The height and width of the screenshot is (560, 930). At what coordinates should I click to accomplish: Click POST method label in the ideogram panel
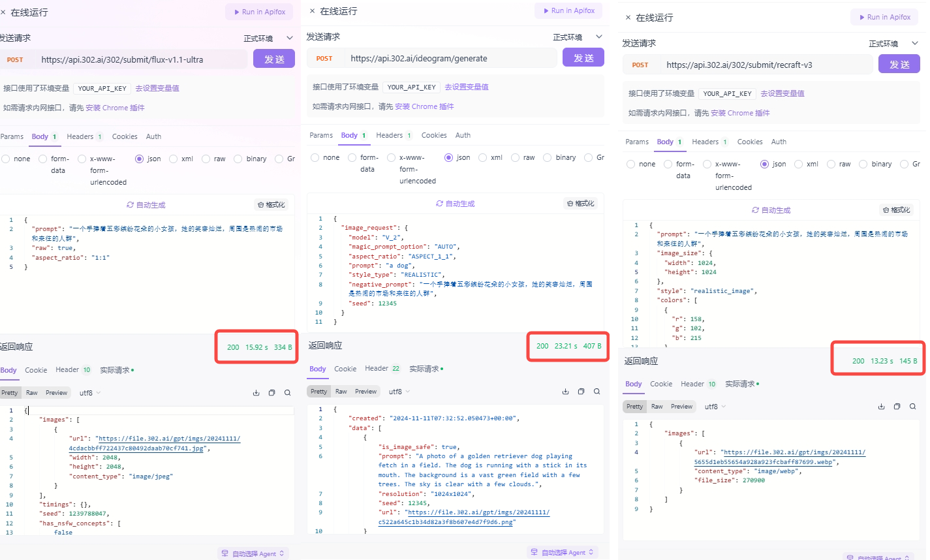tap(324, 58)
